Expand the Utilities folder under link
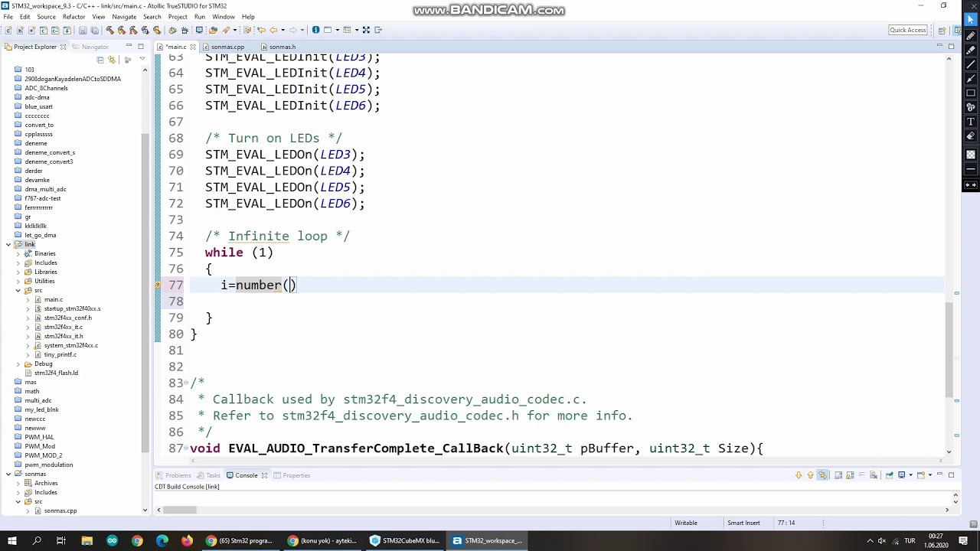Viewport: 980px width, 551px height. pyautogui.click(x=18, y=281)
